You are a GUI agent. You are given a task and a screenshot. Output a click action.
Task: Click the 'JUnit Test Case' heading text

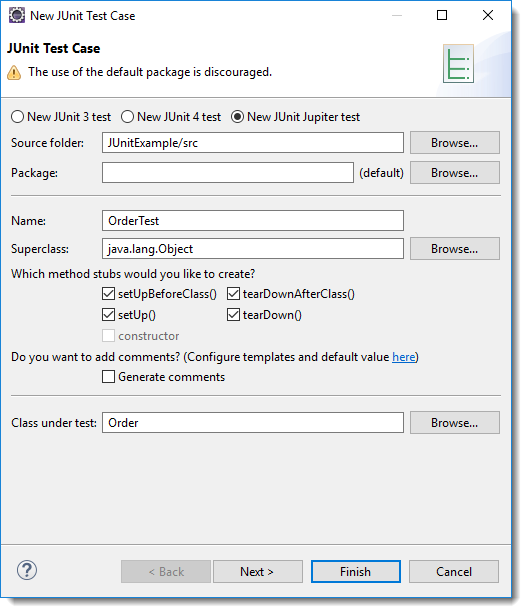54,48
